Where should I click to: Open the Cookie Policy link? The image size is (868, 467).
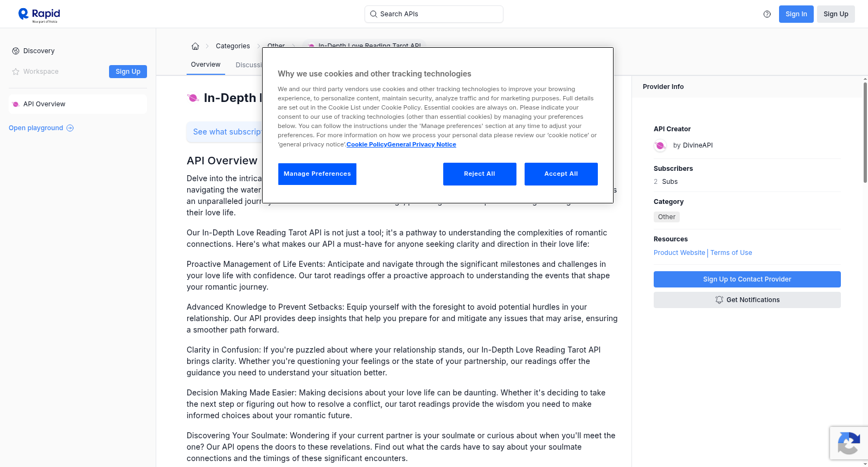point(367,144)
